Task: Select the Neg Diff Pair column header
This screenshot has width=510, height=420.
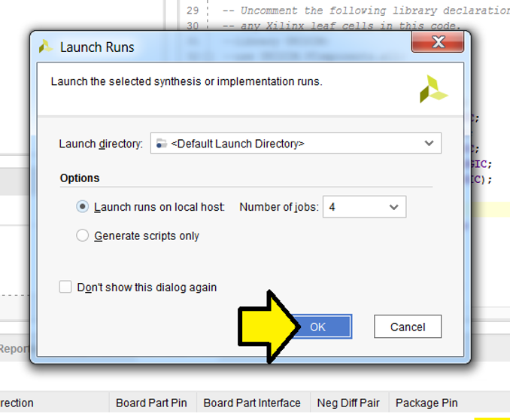Action: point(348,403)
